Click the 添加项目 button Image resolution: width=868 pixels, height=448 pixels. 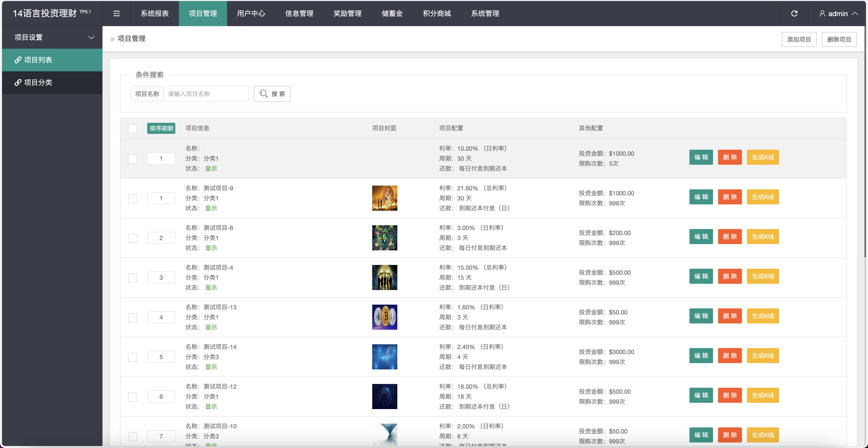799,39
